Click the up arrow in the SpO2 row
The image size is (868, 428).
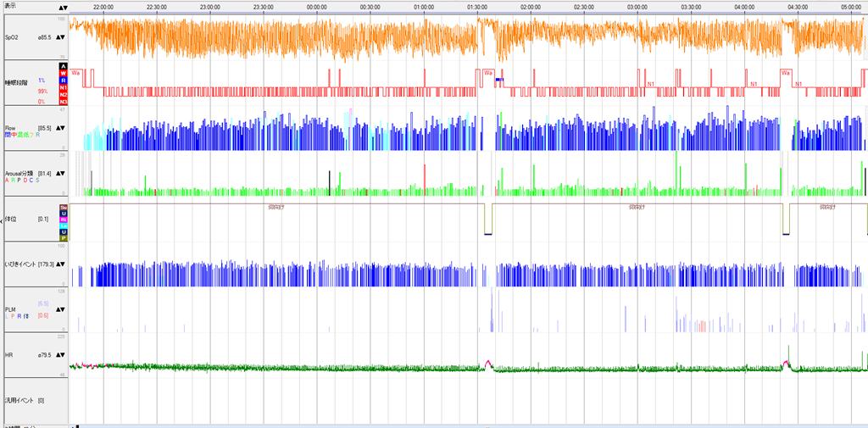pyautogui.click(x=58, y=38)
